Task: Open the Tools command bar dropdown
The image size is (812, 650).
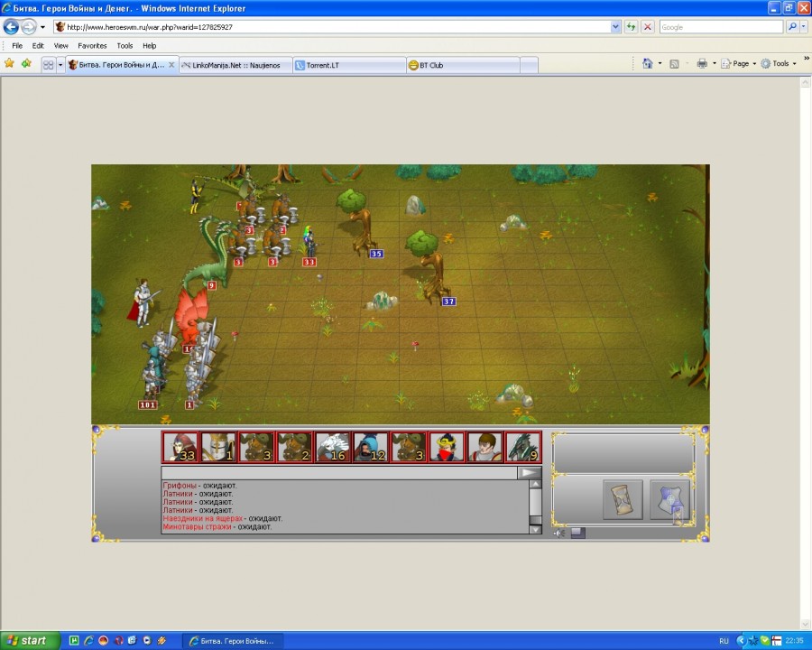Action: (779, 64)
